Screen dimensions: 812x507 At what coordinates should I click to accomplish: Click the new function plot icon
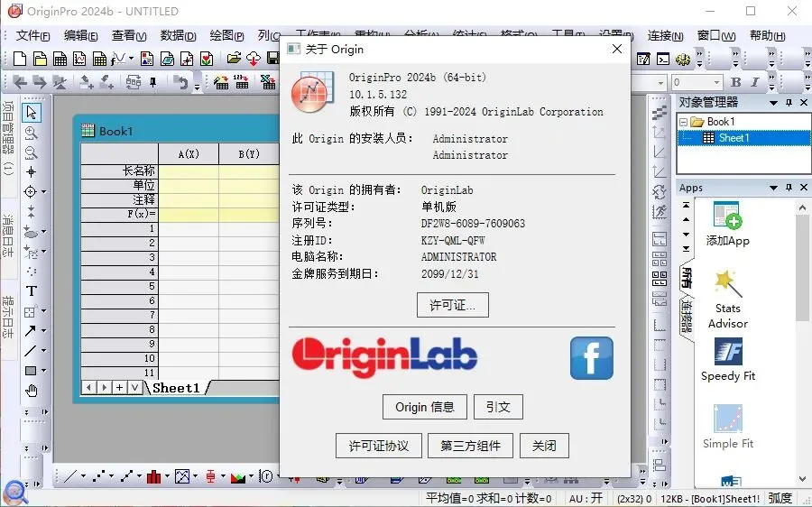[x=118, y=59]
